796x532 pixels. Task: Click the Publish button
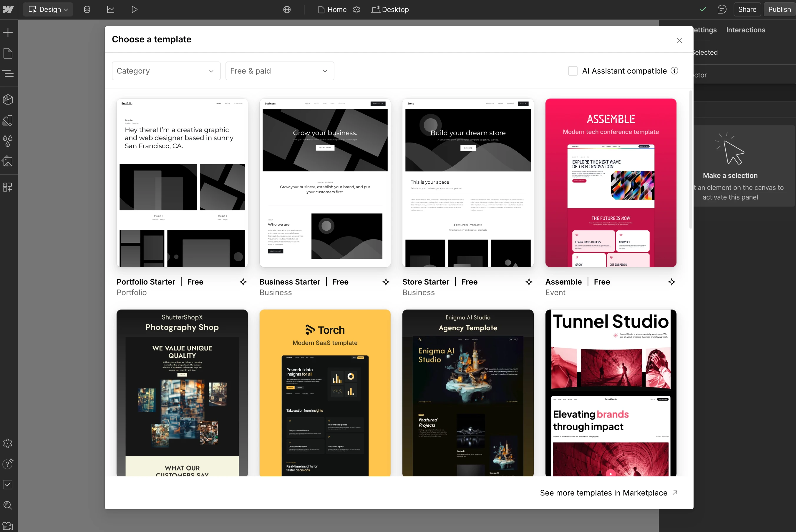click(x=779, y=9)
